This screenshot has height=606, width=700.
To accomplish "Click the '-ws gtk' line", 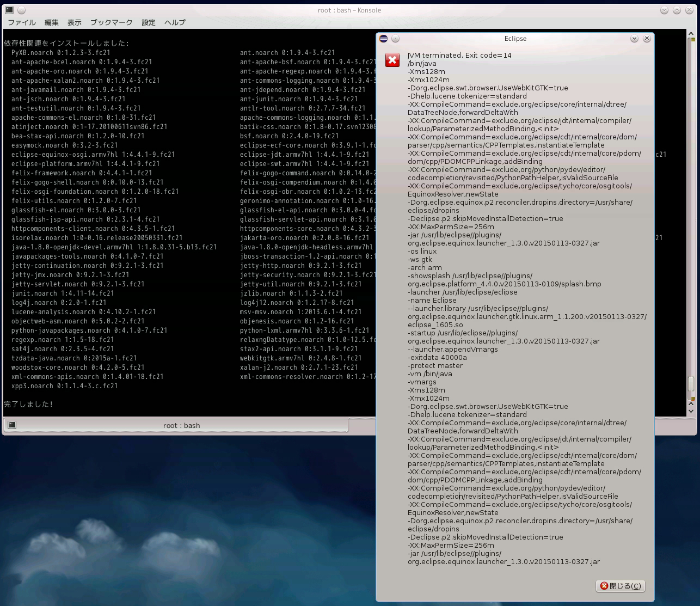I will pyautogui.click(x=420, y=259).
